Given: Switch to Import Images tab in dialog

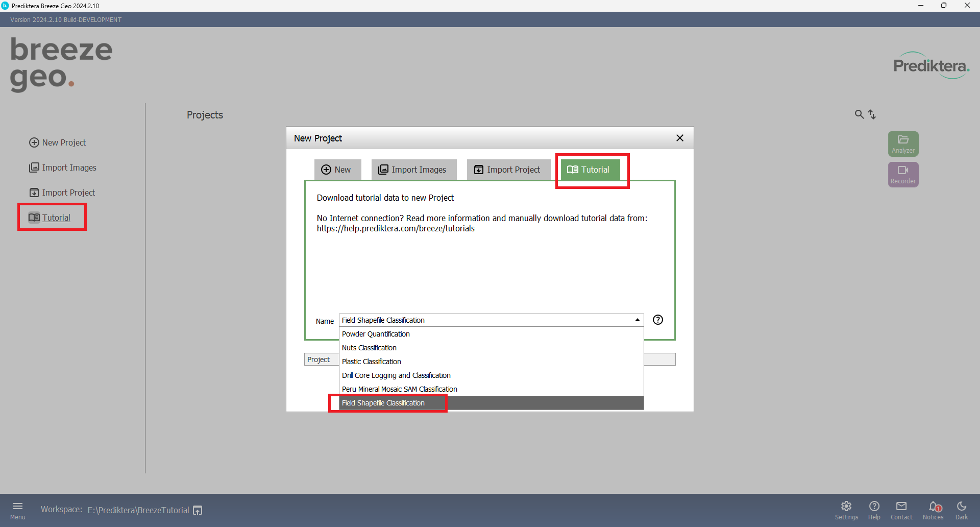Looking at the screenshot, I should [412, 170].
